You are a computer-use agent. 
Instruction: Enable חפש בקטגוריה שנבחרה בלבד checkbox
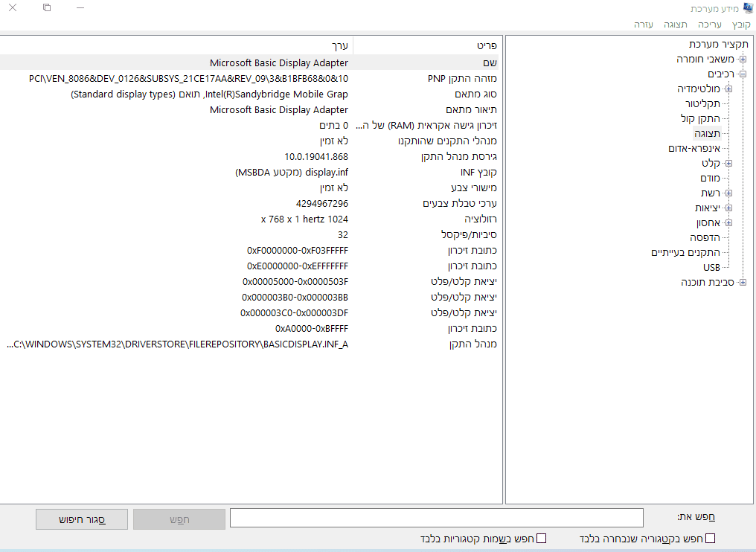(x=710, y=539)
